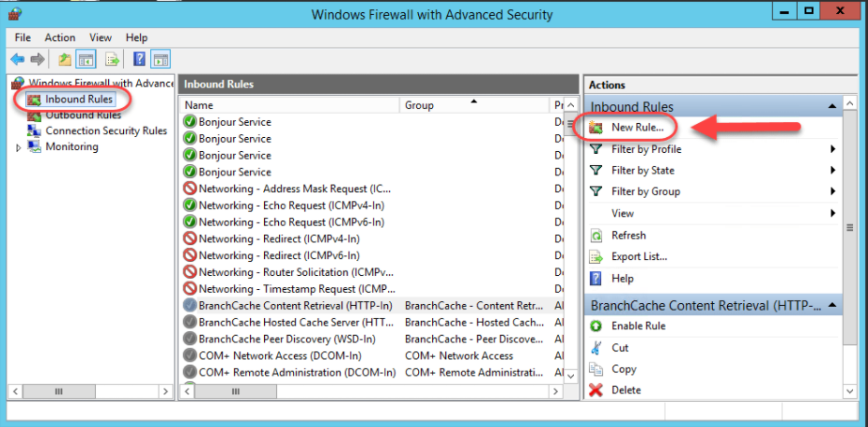Collapse the Inbound Rules actions section

coord(832,106)
